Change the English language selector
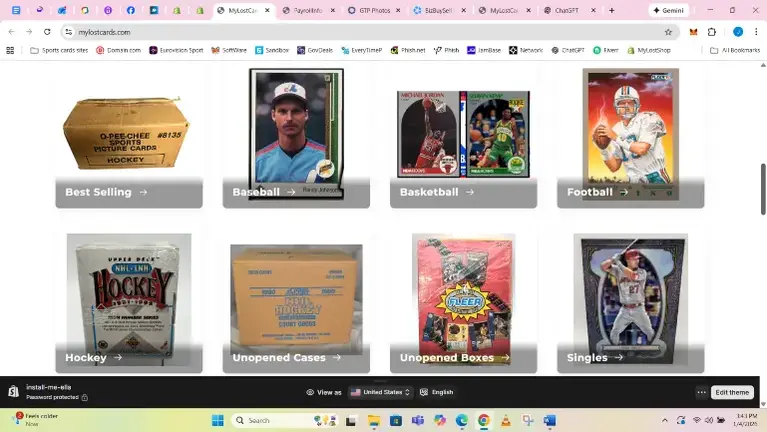Viewport: 767px width, 432px height. coord(437,392)
